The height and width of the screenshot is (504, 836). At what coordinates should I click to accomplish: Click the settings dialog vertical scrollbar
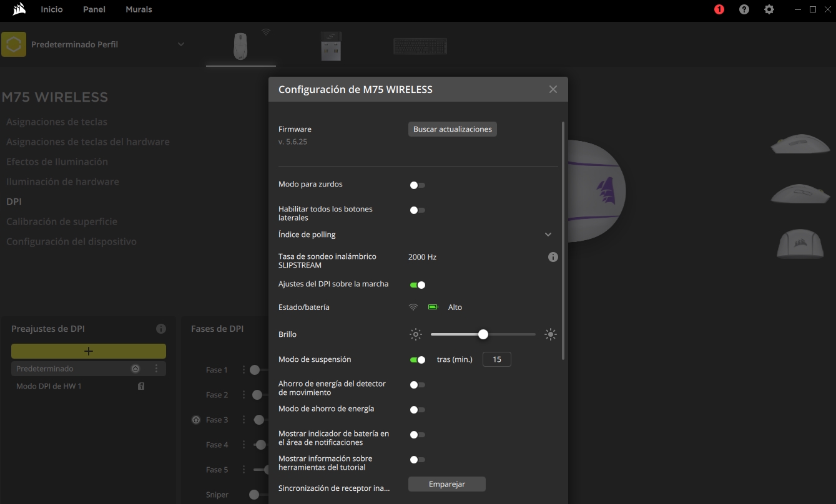tap(563, 241)
